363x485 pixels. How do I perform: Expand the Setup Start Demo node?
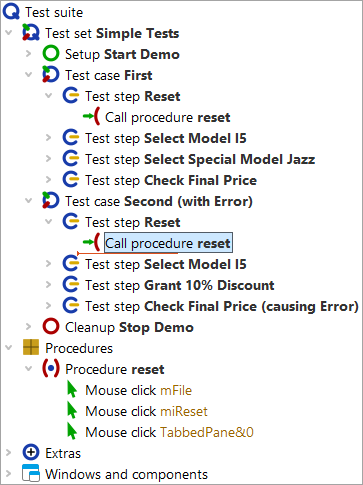point(29,54)
